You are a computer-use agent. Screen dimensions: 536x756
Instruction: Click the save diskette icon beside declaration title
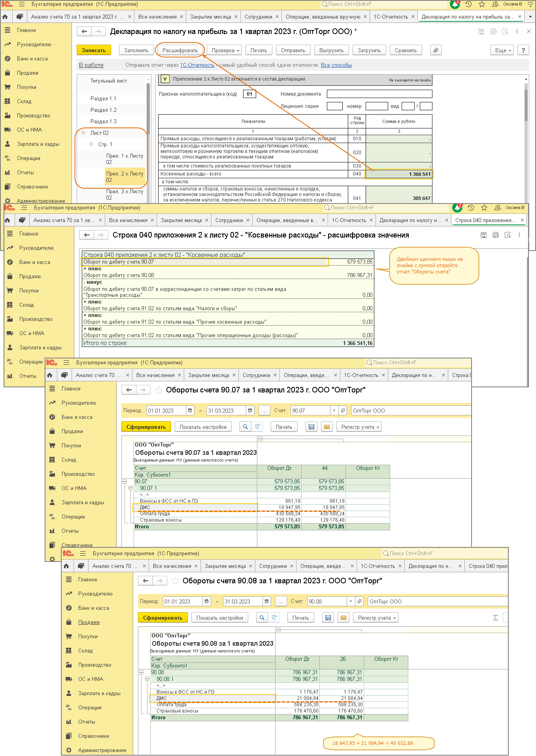pos(481,32)
